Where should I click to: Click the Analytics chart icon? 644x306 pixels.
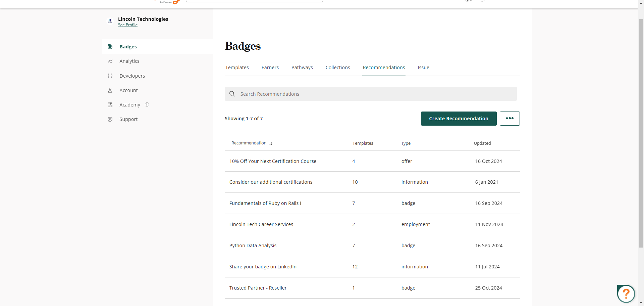point(110,61)
